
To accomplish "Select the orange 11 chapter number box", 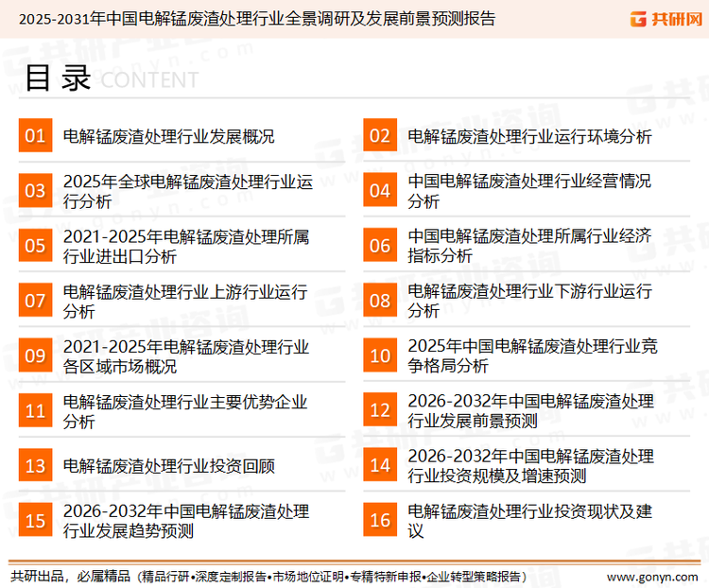I will pos(35,410).
